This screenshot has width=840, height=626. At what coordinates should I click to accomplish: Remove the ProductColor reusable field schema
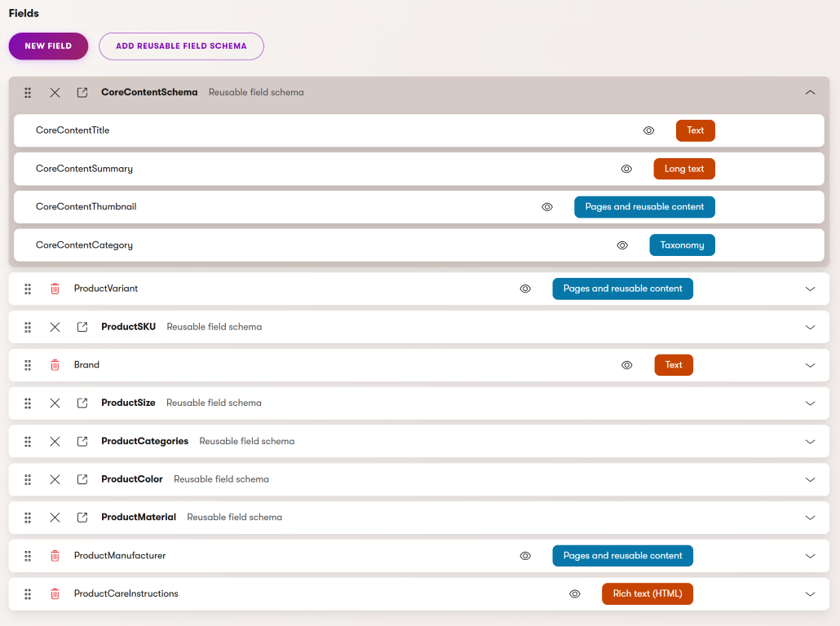tap(54, 479)
